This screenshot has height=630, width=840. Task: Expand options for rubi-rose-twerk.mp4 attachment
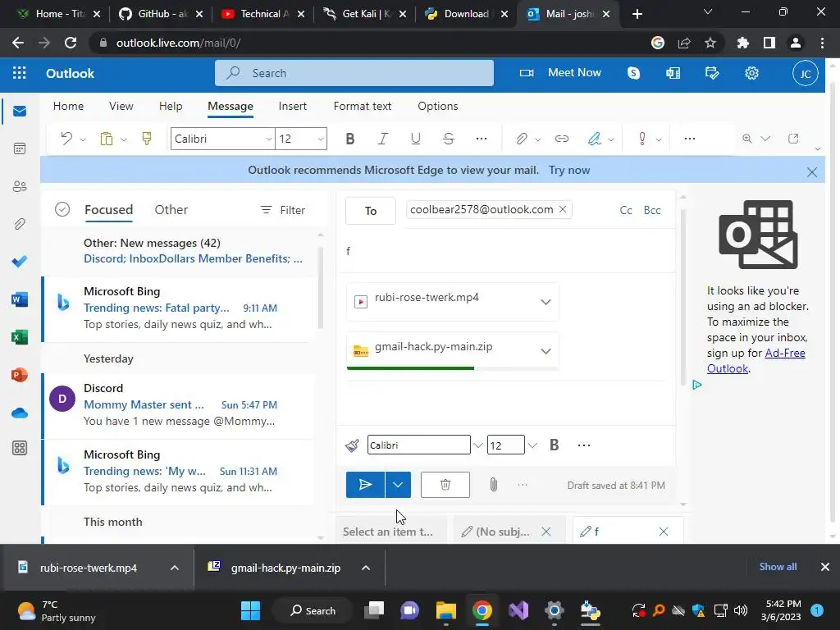click(546, 302)
